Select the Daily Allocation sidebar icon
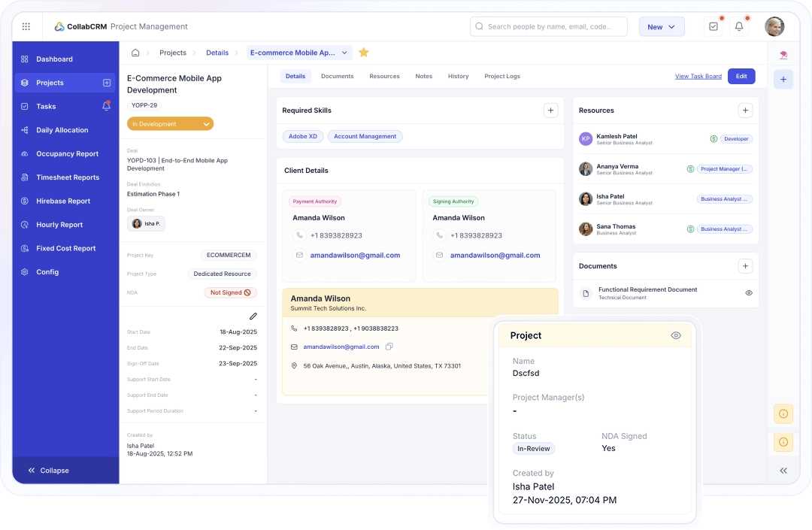Screen dimensions: 812x530 [26, 129]
